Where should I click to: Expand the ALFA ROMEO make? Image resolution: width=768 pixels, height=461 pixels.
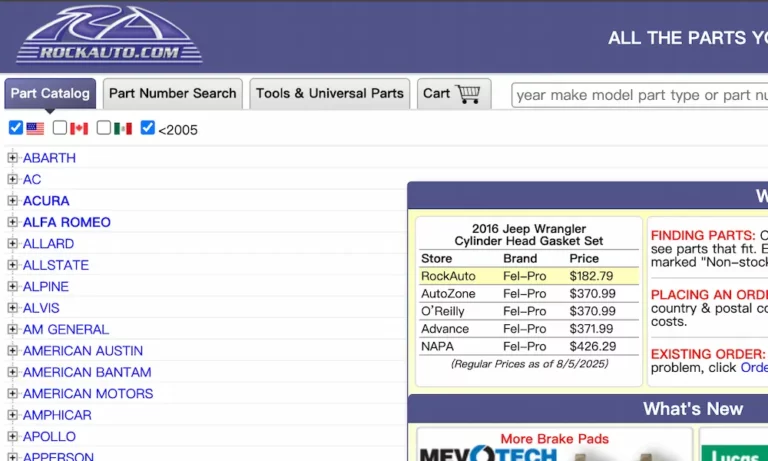(x=13, y=222)
